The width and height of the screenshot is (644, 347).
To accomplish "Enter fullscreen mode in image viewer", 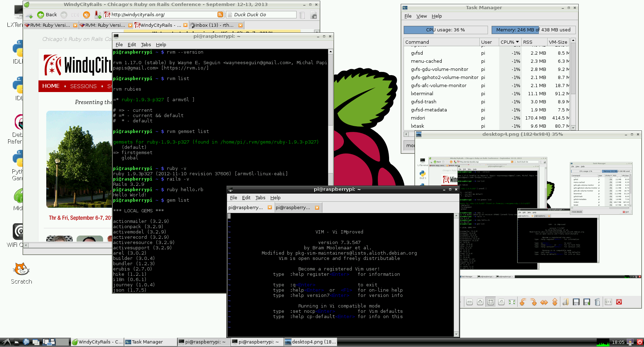I will [x=512, y=302].
